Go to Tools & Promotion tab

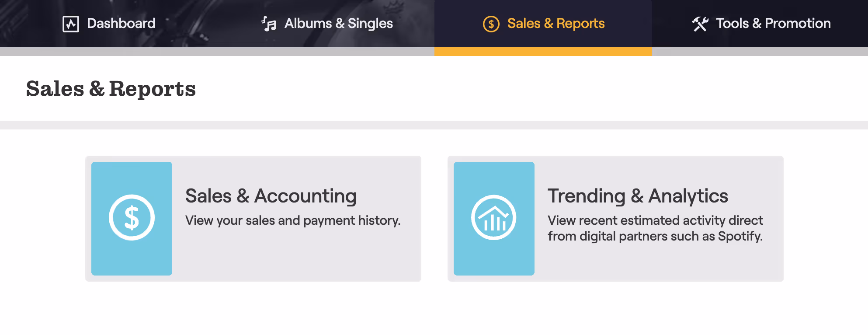[x=760, y=24]
